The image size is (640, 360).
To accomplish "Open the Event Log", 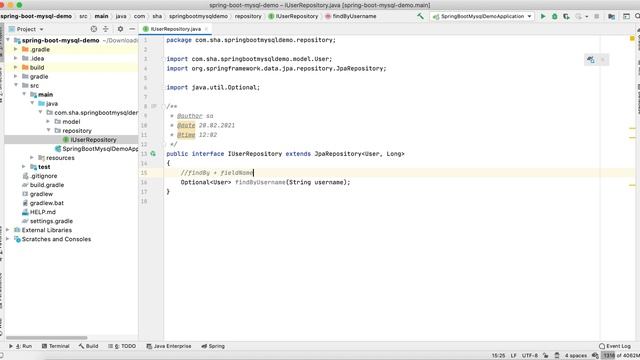I will tap(615, 346).
